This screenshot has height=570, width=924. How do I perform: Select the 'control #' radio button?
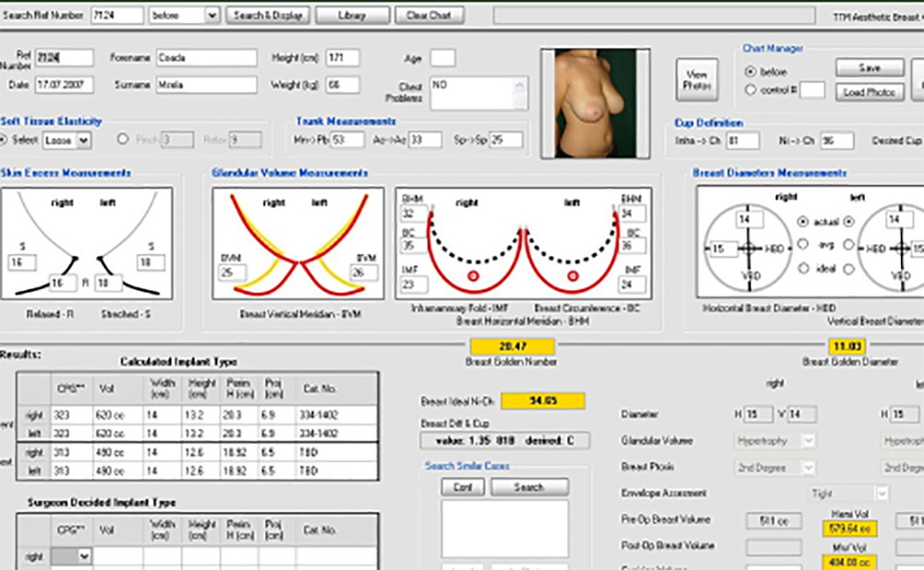(x=750, y=90)
